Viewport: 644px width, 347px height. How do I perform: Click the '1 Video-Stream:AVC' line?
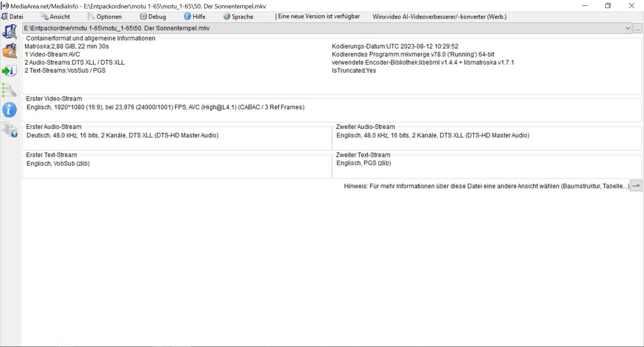(x=52, y=54)
